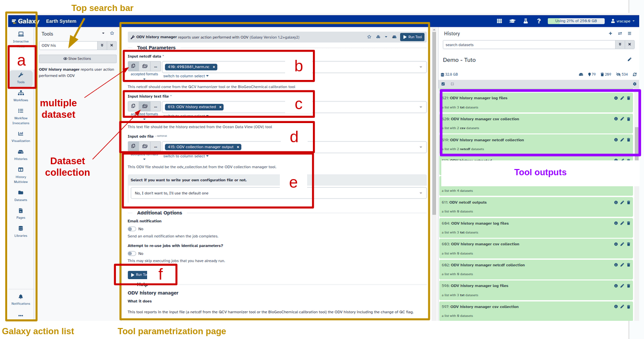Open Workflows from the left sidebar
This screenshot has width=644, height=339.
(21, 96)
